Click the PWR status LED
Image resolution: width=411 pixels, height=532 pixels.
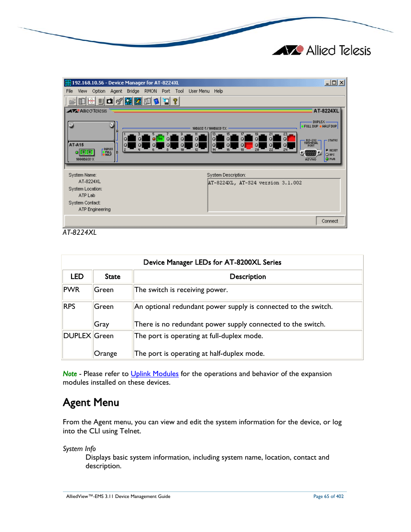[327, 159]
